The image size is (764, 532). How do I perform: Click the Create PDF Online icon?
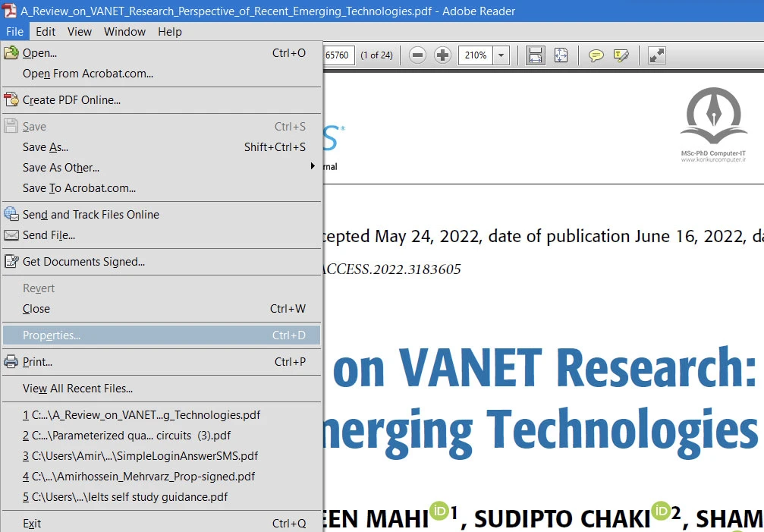(11, 100)
